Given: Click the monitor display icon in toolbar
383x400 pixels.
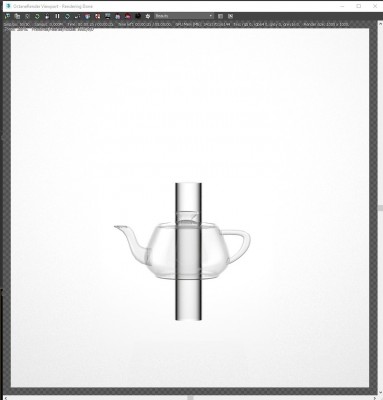Looking at the screenshot, I should pos(108,16).
